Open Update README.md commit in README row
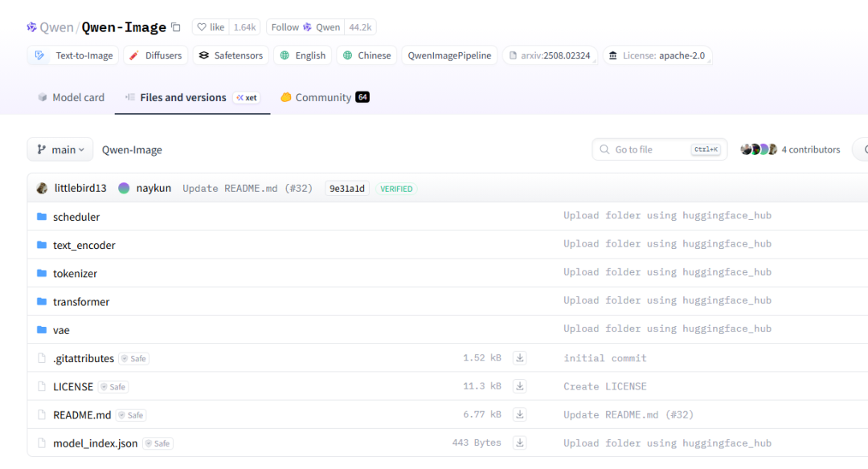 (628, 415)
